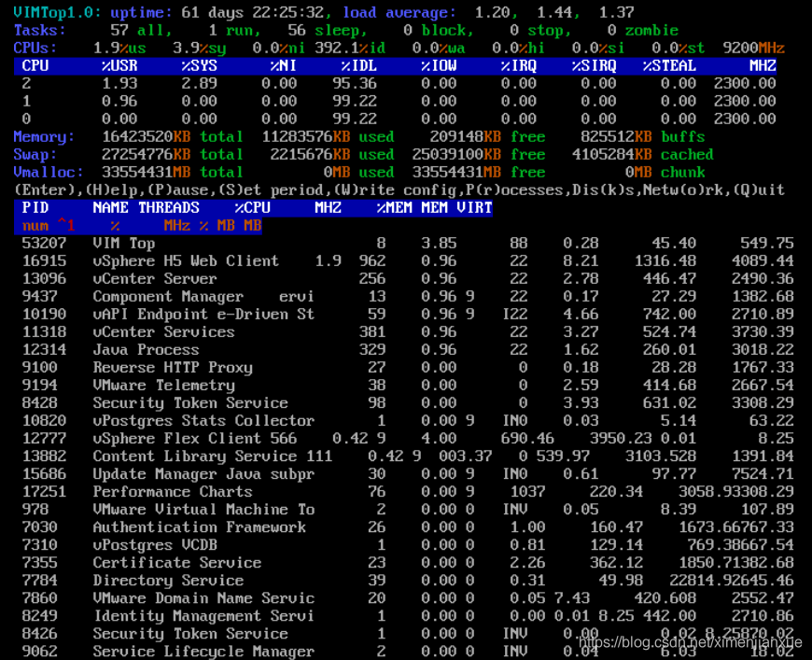This screenshot has height=660, width=812.
Task: Click the %MEM column header
Action: (395, 208)
